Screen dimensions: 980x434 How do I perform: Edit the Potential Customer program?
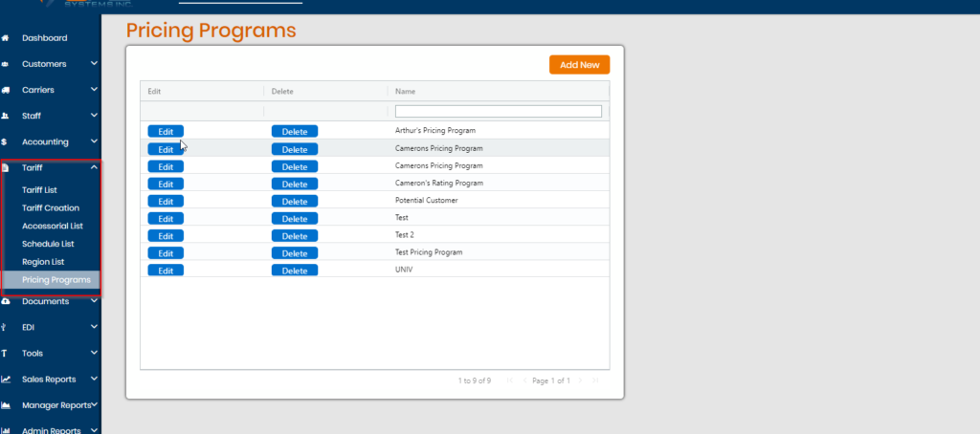pyautogui.click(x=166, y=201)
